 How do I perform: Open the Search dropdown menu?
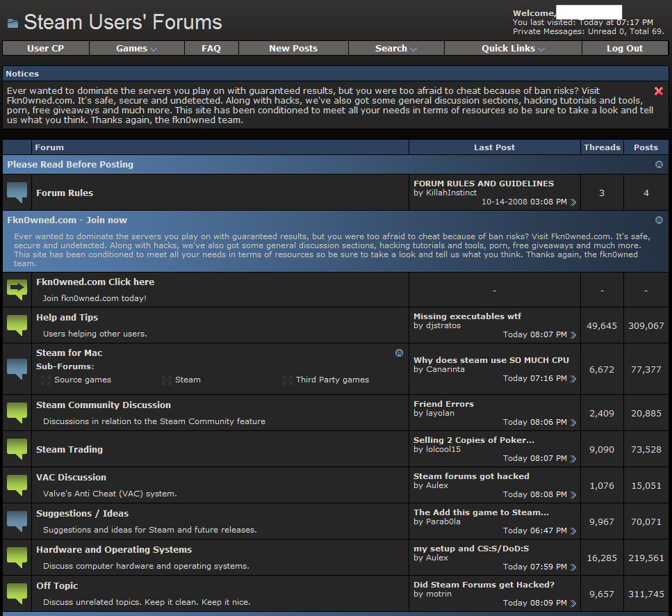396,49
